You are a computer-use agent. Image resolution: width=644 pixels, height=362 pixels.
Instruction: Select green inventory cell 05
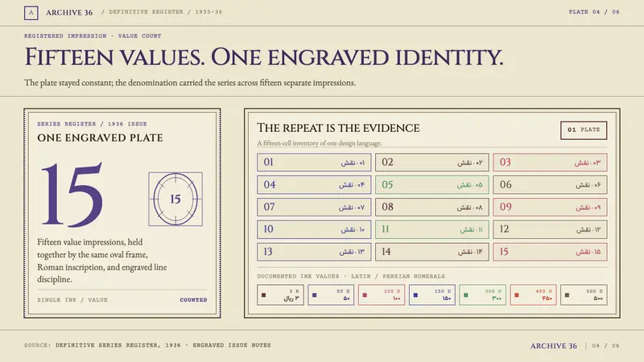click(432, 185)
